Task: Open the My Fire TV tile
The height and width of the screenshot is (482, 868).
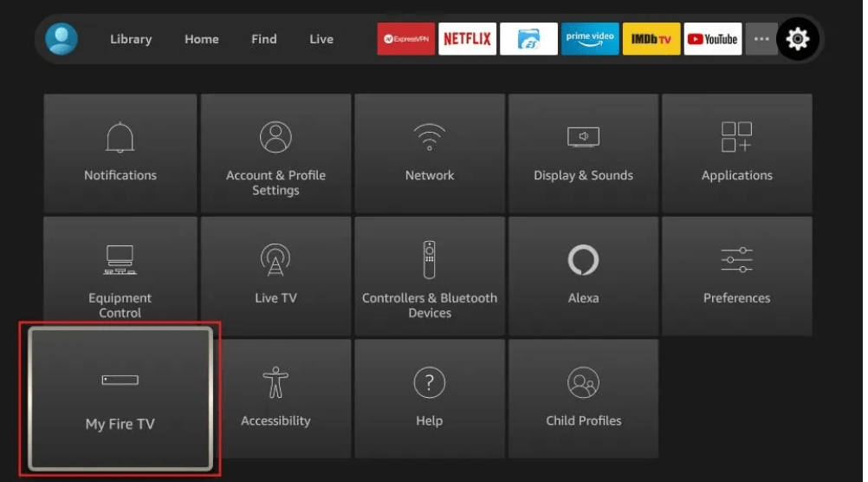Action: [120, 399]
